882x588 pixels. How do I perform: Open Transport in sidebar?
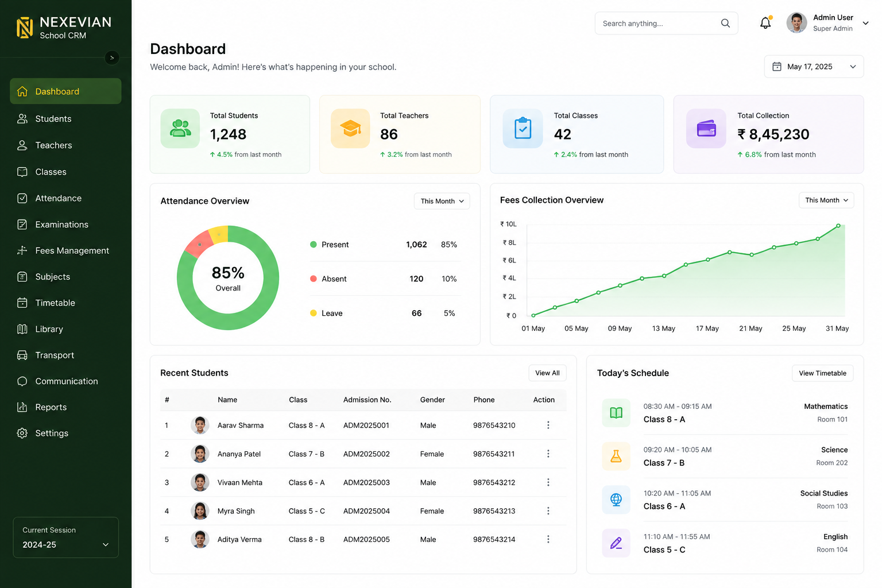click(65, 355)
